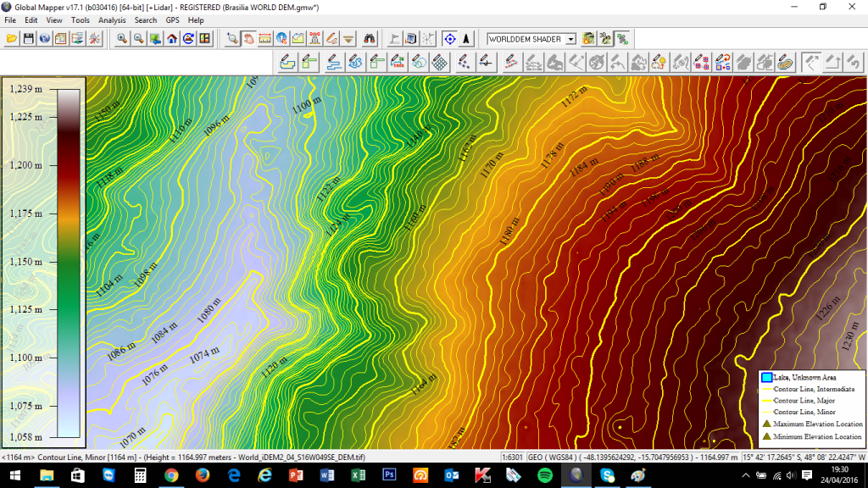Viewport: 868px width, 488px height.
Task: Select the Measure tool ruler icon
Action: coord(265,39)
